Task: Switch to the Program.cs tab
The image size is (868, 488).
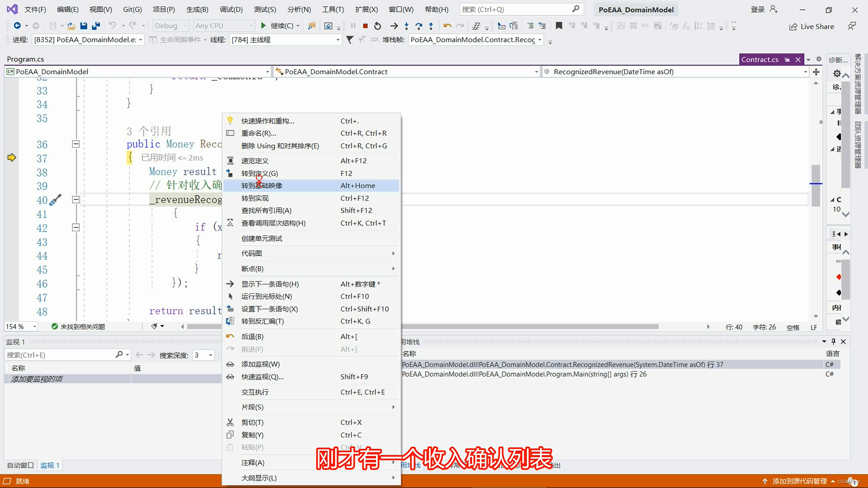Action: (25, 59)
